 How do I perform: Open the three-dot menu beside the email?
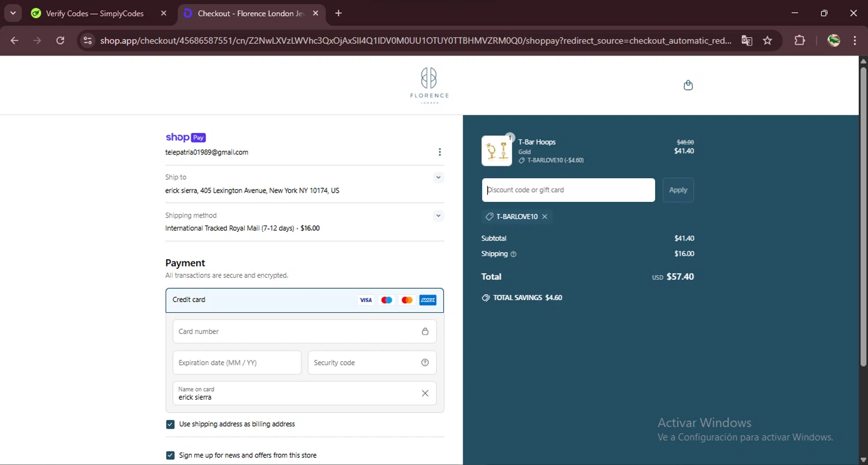click(440, 152)
